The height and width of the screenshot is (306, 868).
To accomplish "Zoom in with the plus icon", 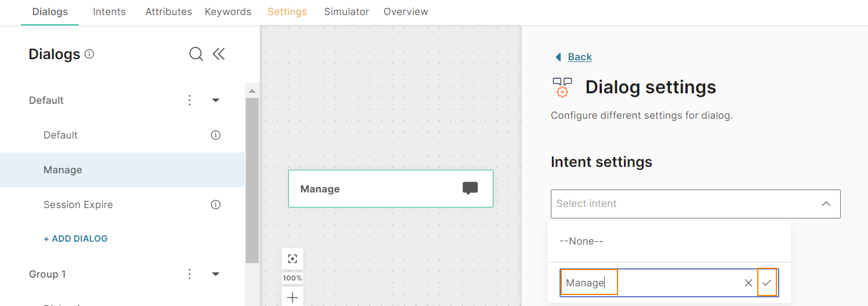I will 293,298.
